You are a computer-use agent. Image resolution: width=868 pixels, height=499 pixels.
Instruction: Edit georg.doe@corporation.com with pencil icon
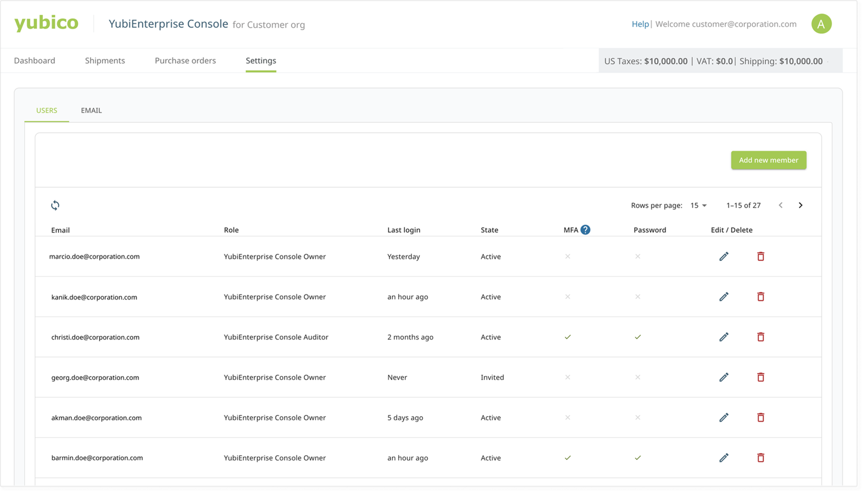point(724,377)
